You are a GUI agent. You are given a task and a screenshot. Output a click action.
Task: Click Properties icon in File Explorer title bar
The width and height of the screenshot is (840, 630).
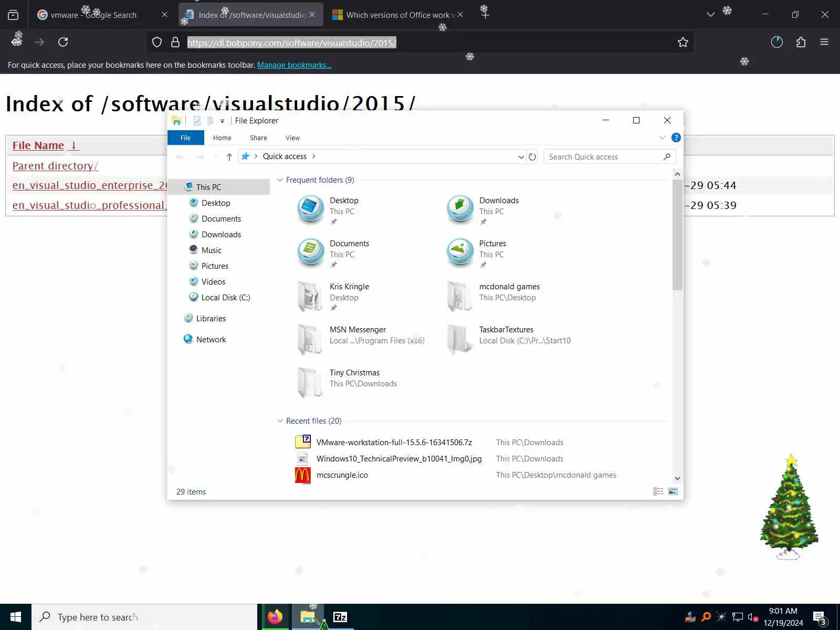coord(197,121)
